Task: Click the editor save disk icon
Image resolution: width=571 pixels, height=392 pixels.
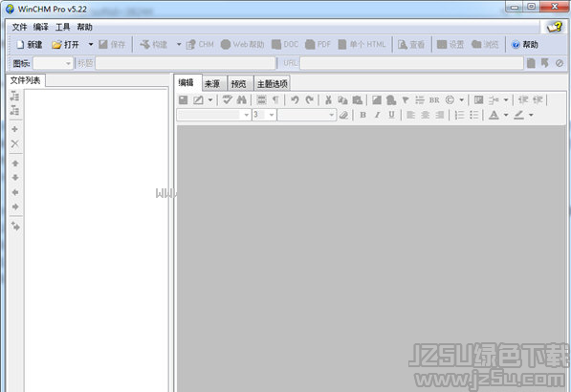Action: click(184, 99)
